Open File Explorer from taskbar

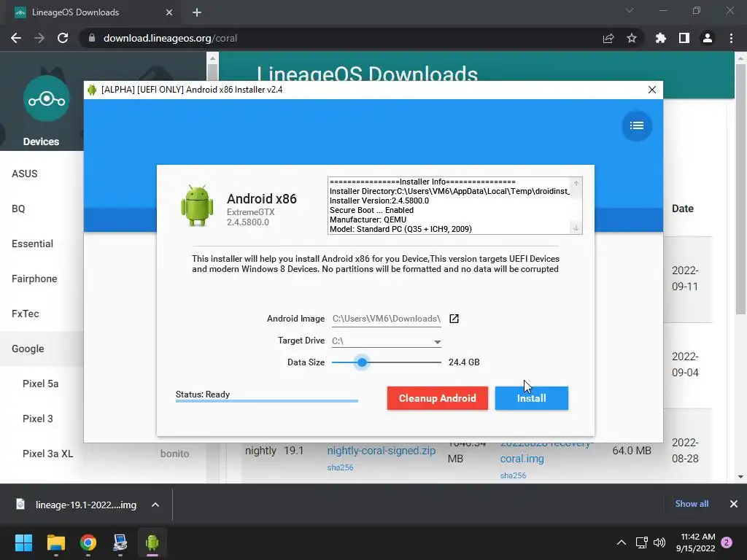(x=55, y=542)
